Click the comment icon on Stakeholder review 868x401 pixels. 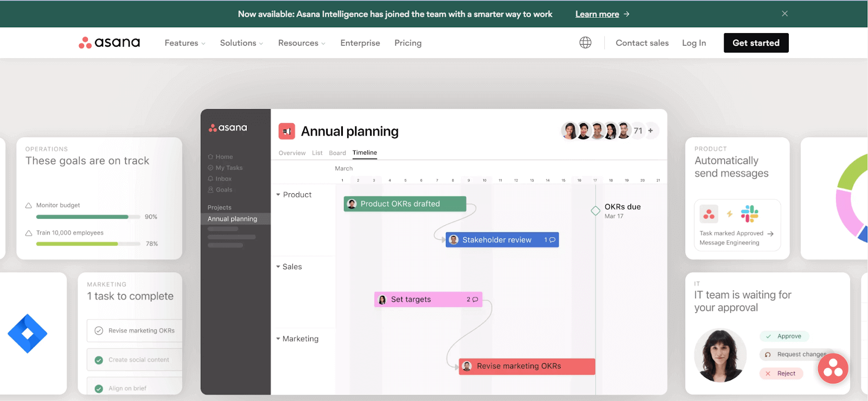(552, 240)
